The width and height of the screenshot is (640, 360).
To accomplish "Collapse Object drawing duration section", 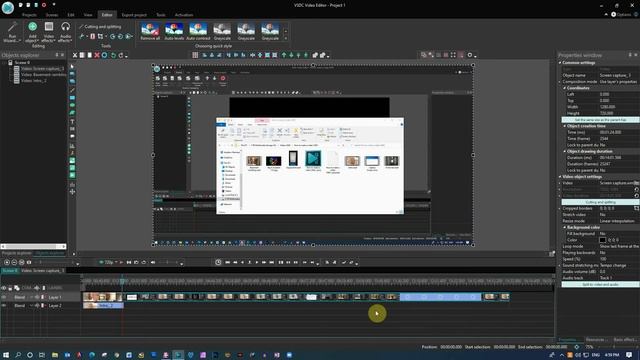I will tap(565, 151).
